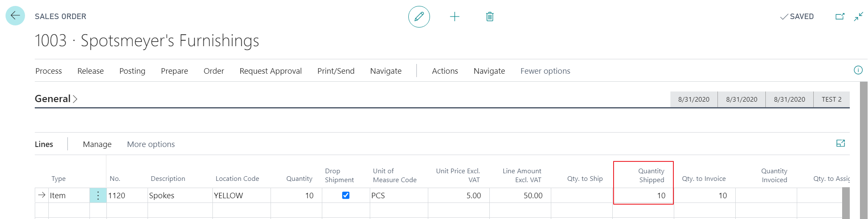
Task: Click the pencil edit icon
Action: coord(419,17)
